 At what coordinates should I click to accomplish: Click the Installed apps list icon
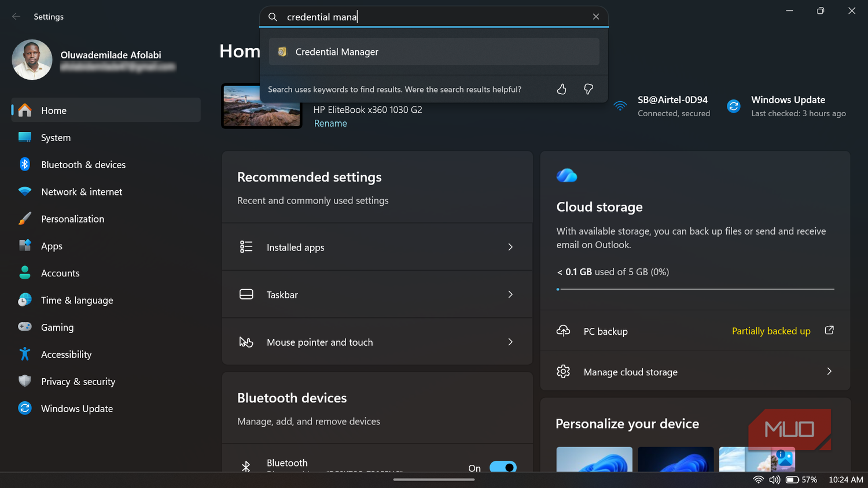(x=247, y=247)
